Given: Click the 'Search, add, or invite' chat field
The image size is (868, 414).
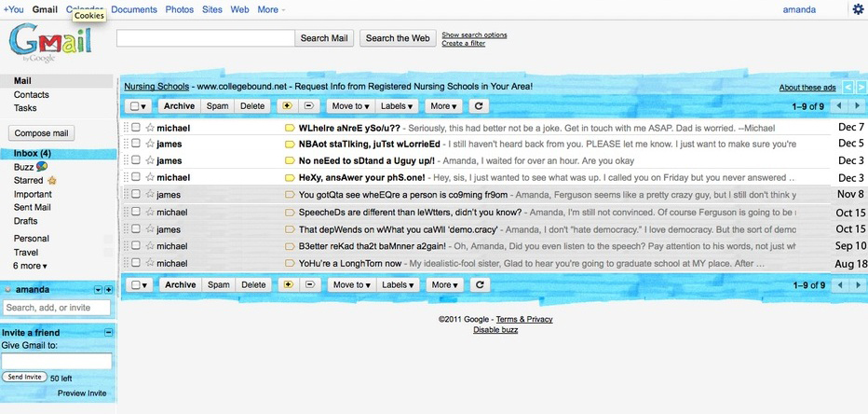Looking at the screenshot, I should pos(57,308).
